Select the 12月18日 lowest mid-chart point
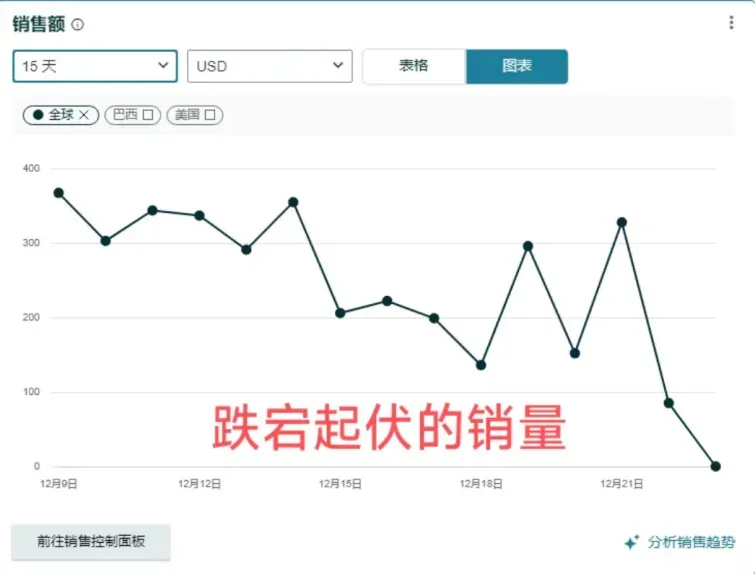The image size is (755, 574). click(x=481, y=365)
